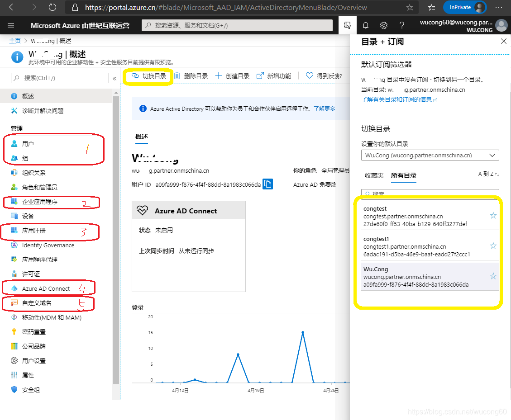Open the browser favorites list icon

click(431, 8)
